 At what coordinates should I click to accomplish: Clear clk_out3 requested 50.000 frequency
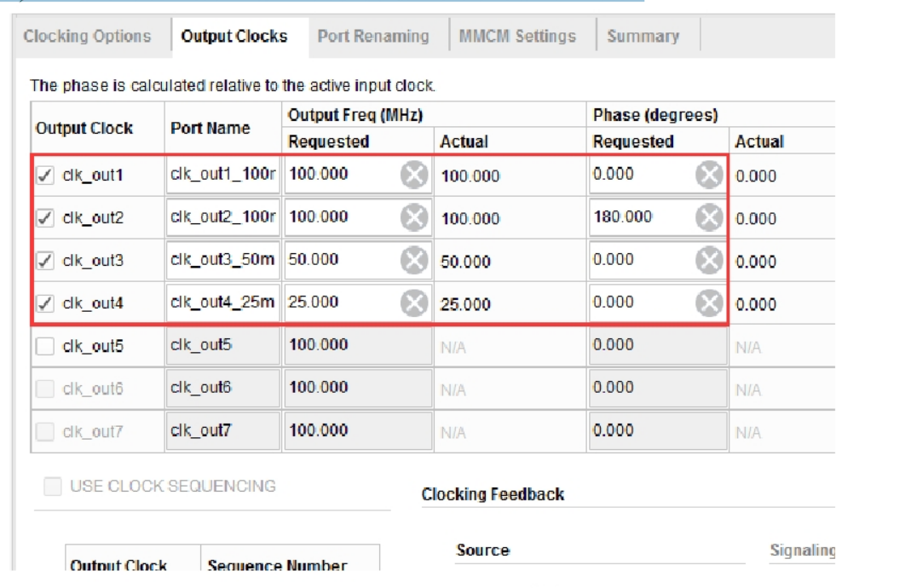click(x=414, y=260)
